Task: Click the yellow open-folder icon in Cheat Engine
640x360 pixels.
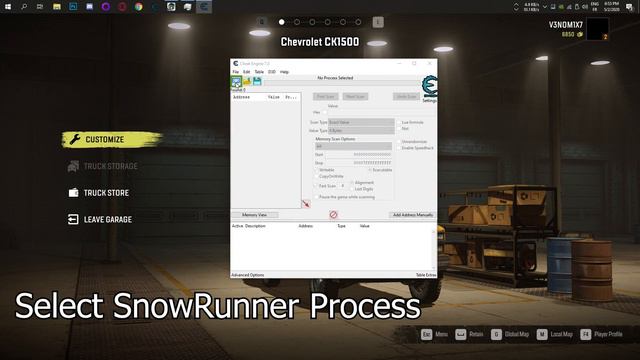Action: [247, 82]
